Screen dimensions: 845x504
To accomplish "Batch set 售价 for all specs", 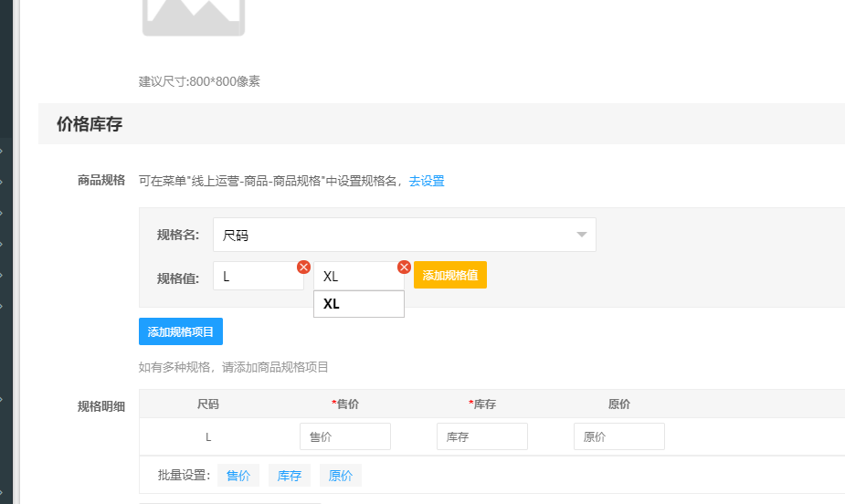I will click(238, 476).
